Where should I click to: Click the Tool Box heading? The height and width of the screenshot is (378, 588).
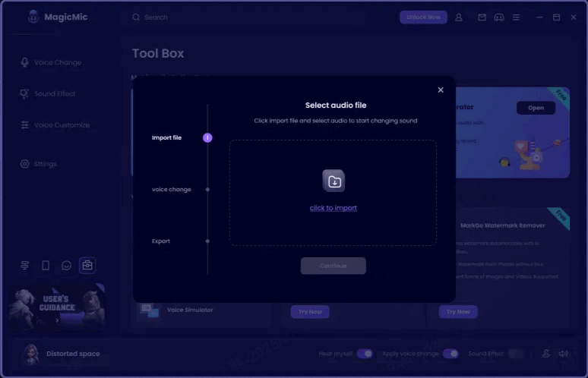158,53
